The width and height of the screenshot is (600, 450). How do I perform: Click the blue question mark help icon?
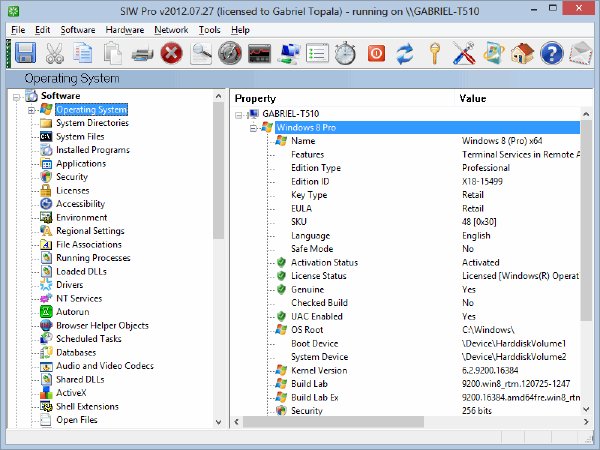tap(551, 53)
